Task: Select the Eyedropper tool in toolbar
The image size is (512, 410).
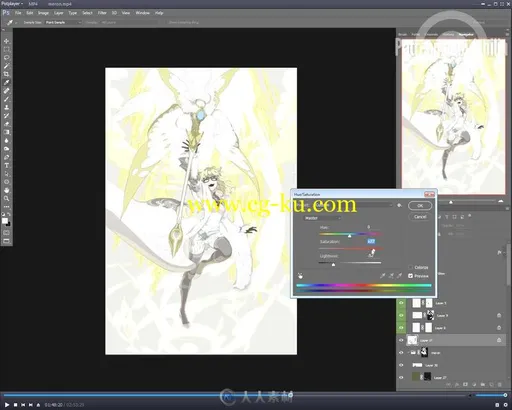Action: pyautogui.click(x=6, y=82)
